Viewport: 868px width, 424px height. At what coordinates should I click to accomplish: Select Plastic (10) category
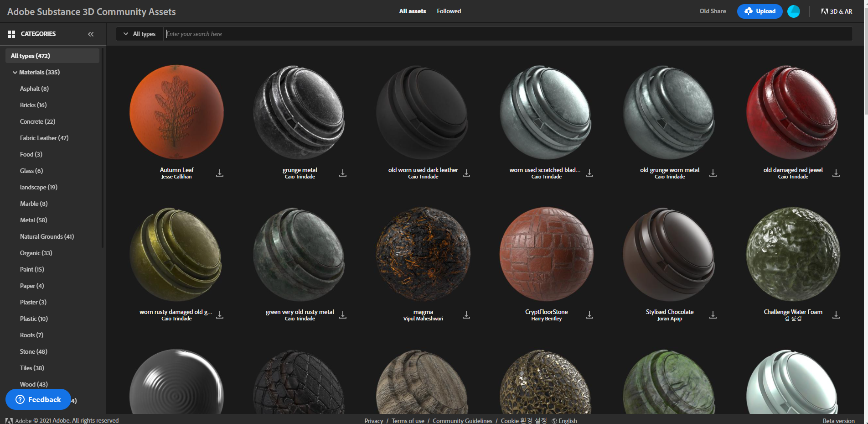34,319
